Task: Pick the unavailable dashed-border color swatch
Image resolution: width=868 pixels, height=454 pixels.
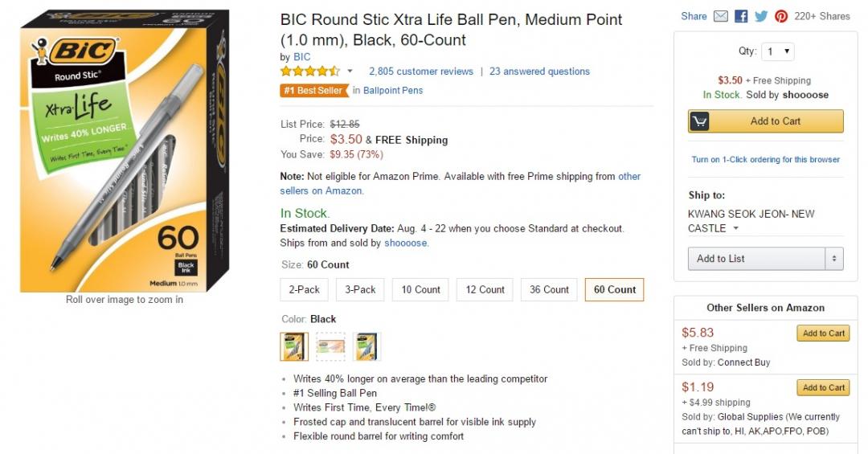Action: 330,346
